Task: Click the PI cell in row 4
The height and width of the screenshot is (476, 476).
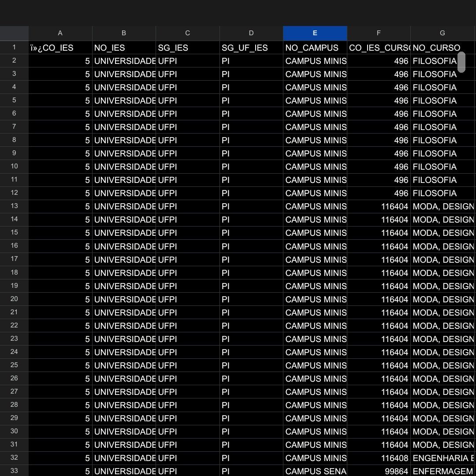Action: coord(251,87)
